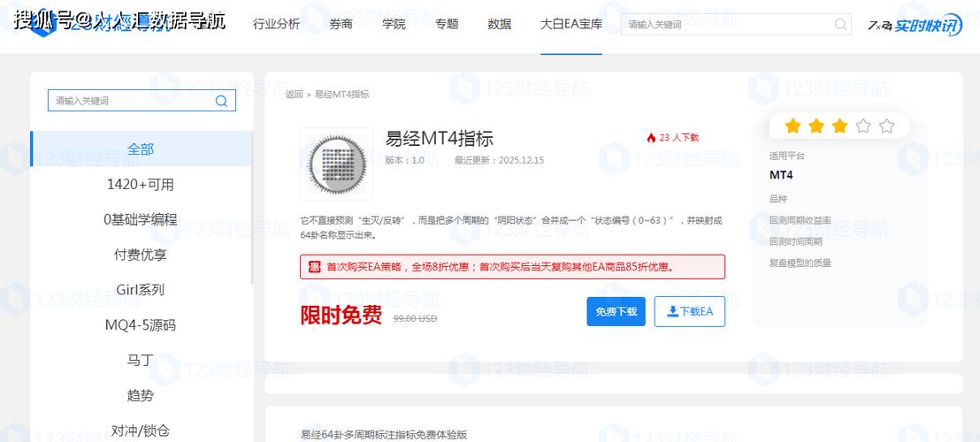Click the 易经MT4指标 product thumbnail
980x442 pixels.
[x=337, y=164]
